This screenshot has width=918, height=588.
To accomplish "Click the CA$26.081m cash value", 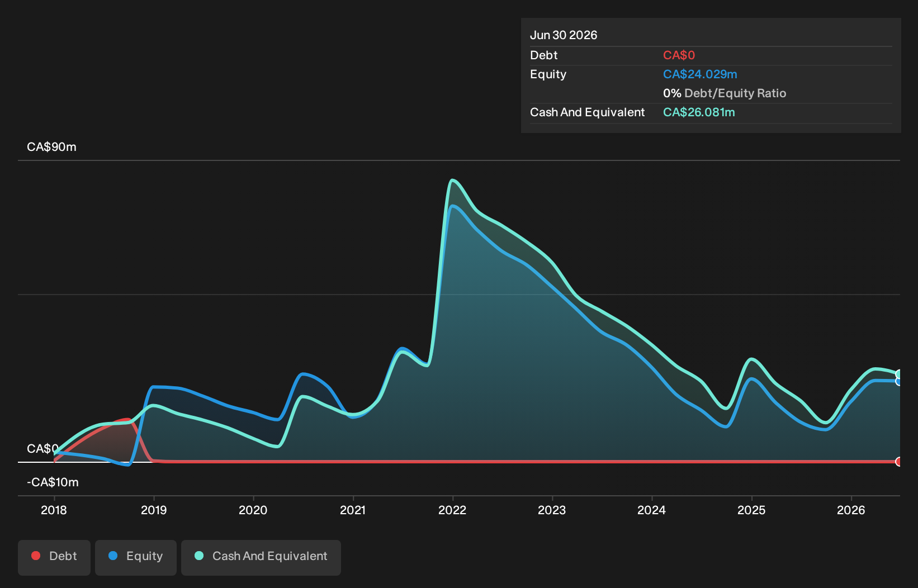I will coord(699,112).
